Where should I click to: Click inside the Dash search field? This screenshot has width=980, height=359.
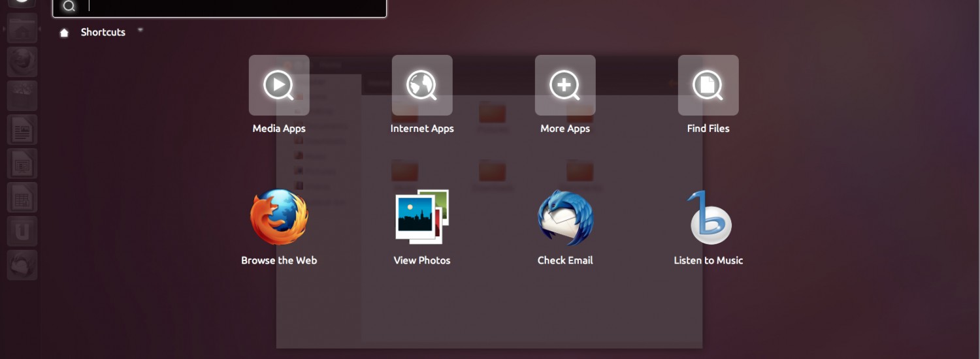[235, 7]
